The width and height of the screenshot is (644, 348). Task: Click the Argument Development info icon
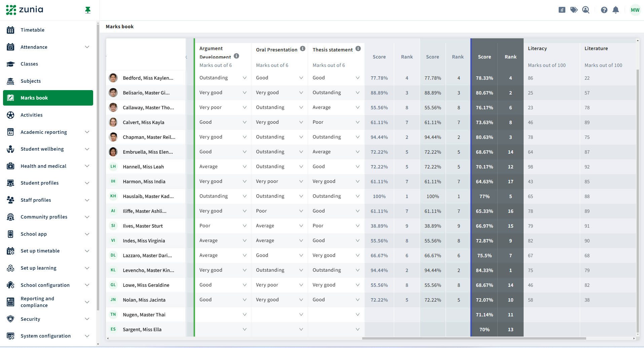pos(236,56)
